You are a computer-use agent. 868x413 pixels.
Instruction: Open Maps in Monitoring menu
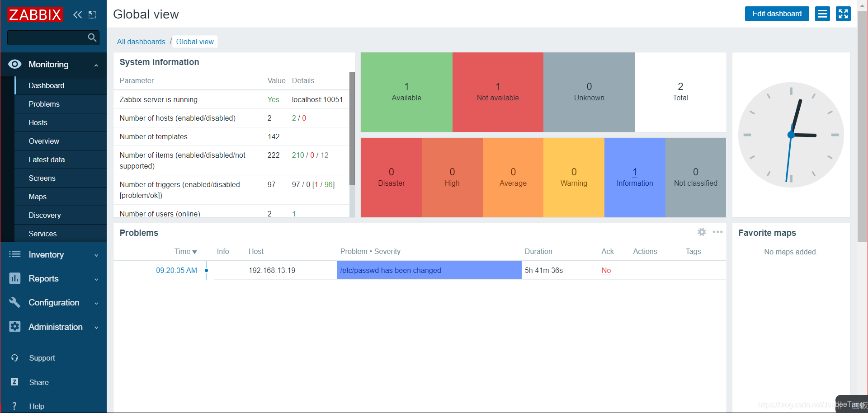61,197
